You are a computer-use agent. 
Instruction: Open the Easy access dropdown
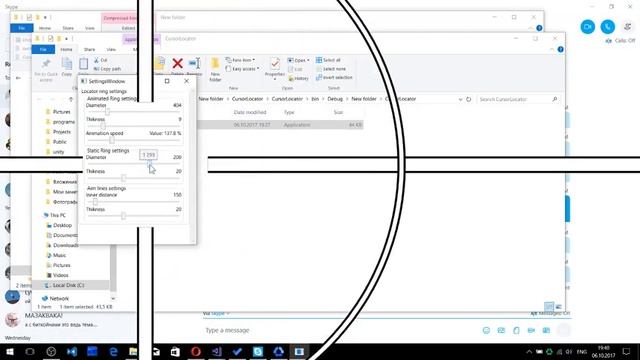(242, 69)
